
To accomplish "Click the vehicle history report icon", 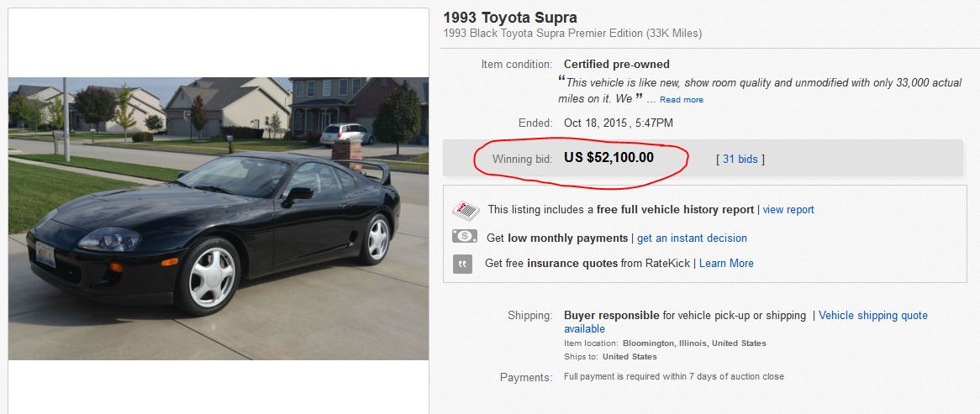I will point(466,210).
